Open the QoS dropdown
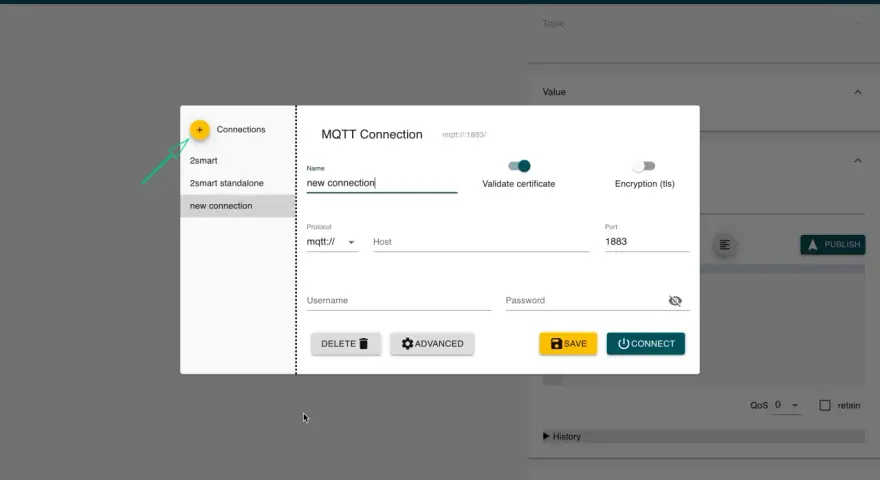This screenshot has height=480, width=880. [787, 405]
